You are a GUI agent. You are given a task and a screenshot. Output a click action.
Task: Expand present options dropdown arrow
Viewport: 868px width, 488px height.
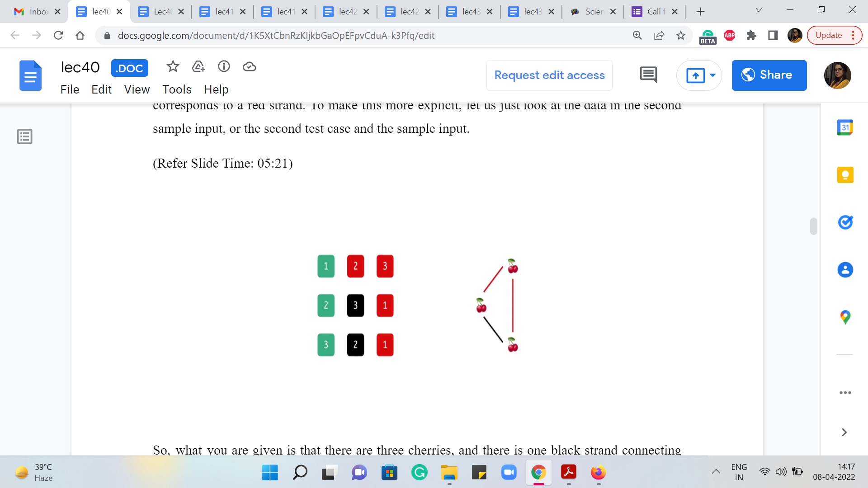(713, 75)
